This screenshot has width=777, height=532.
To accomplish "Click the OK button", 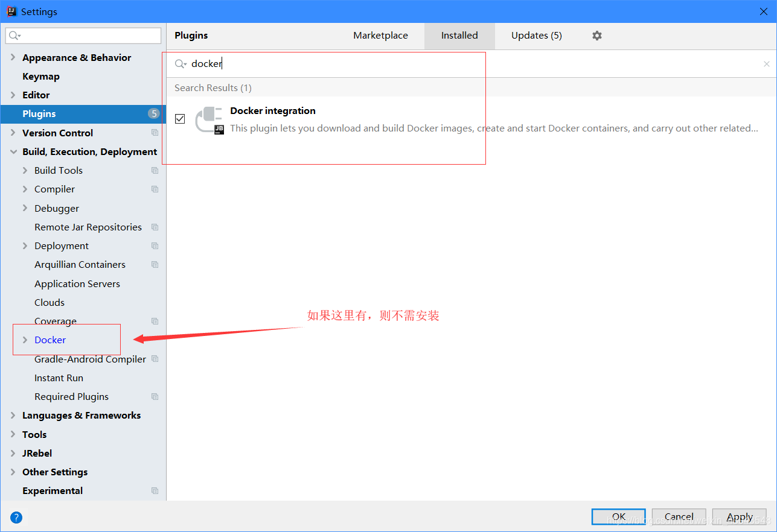I will [619, 517].
